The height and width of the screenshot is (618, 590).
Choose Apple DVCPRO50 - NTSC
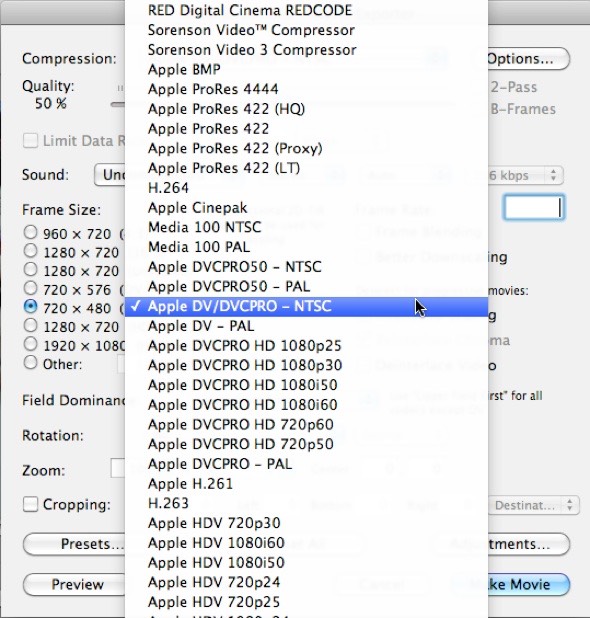pos(306,267)
